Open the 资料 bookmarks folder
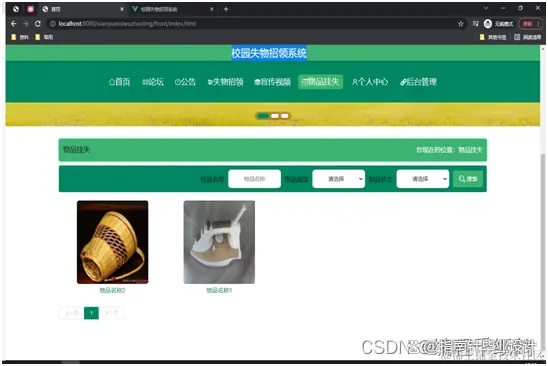Image resolution: width=548 pixels, height=366 pixels. [x=20, y=37]
